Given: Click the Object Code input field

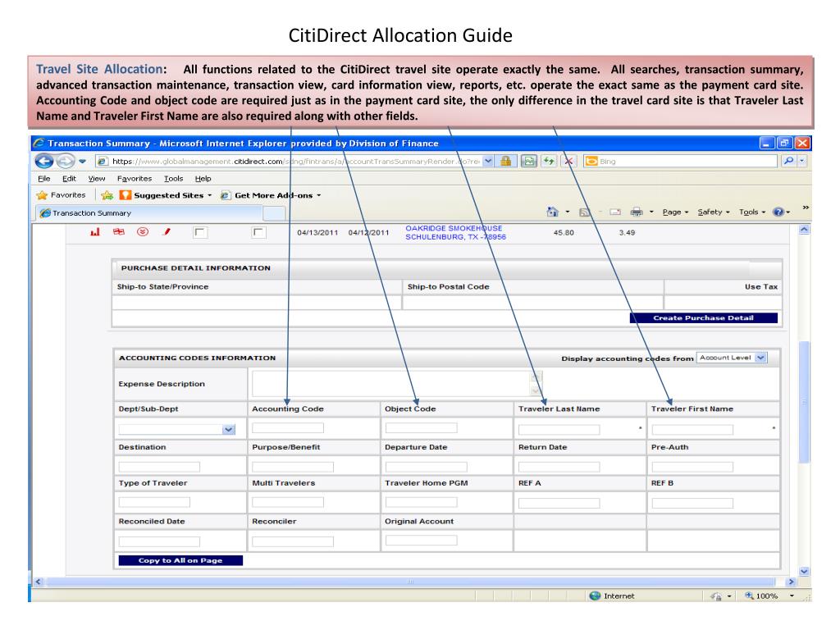Looking at the screenshot, I should pyautogui.click(x=421, y=428).
